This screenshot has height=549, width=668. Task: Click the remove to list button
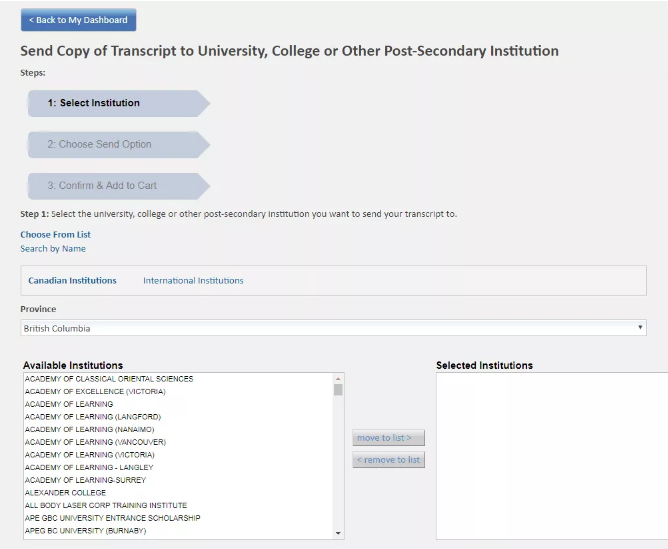(388, 460)
